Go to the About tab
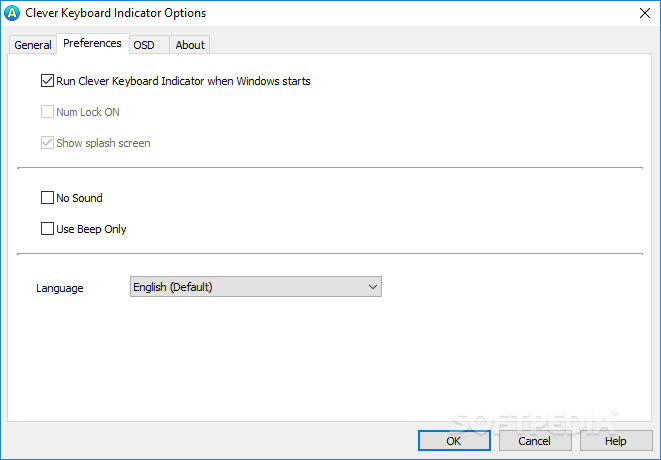The image size is (661, 460). click(x=190, y=45)
